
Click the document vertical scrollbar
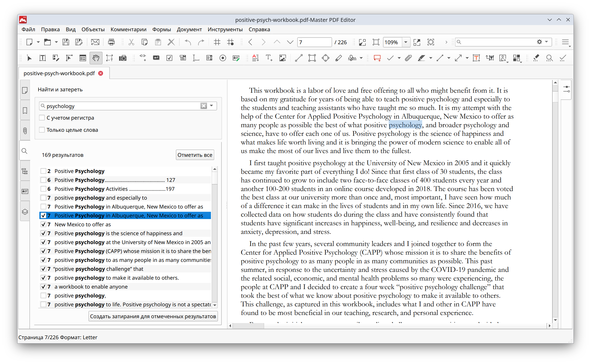point(555,201)
